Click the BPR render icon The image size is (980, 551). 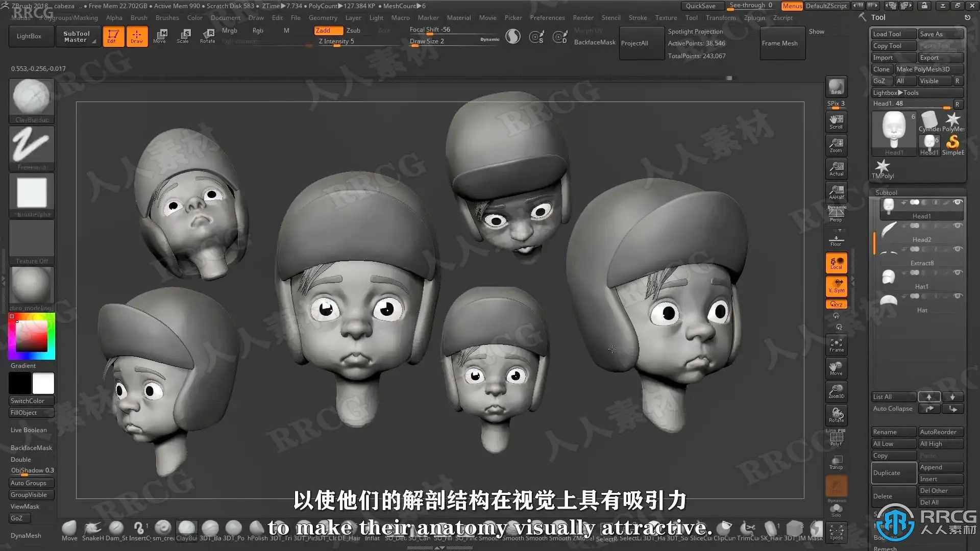tap(836, 87)
